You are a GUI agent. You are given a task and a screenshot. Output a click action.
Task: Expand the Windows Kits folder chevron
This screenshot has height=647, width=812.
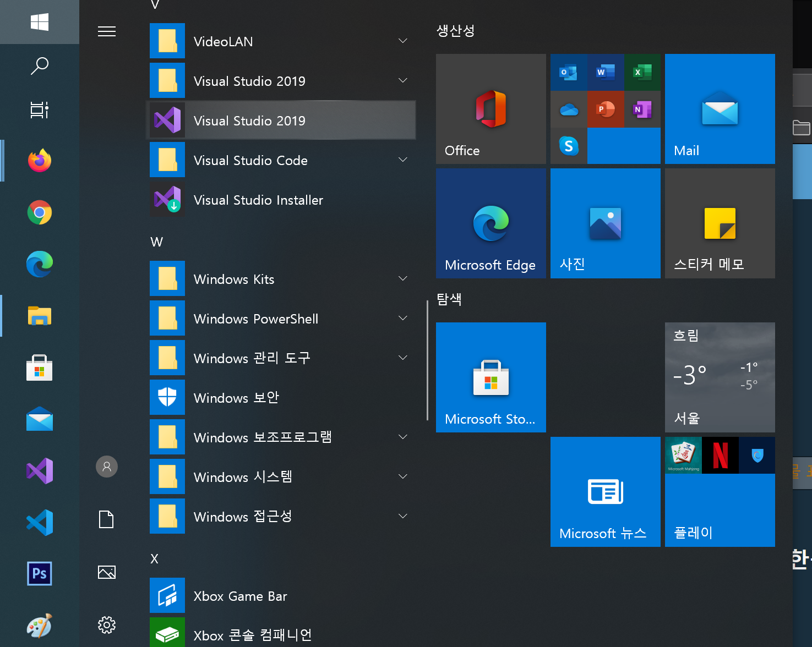pos(403,279)
